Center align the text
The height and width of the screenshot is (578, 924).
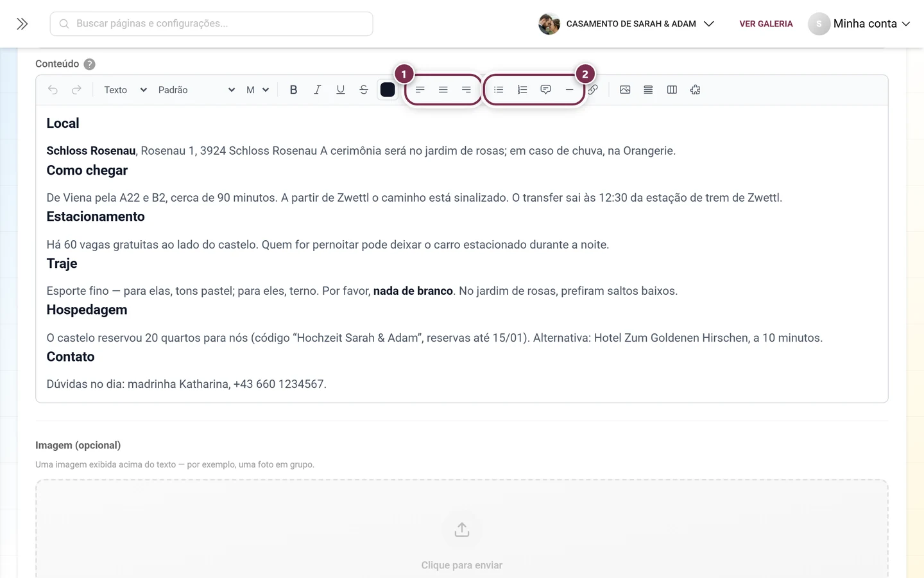click(x=443, y=90)
